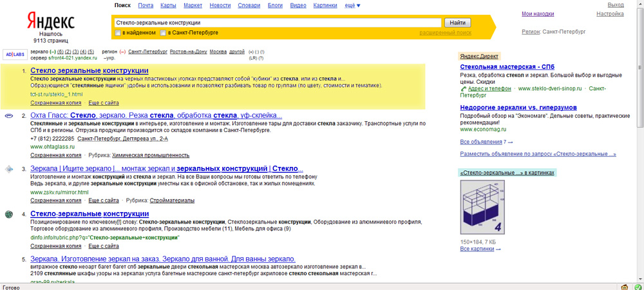Click the 'Сохраненная копия' link under result four

coord(56,246)
